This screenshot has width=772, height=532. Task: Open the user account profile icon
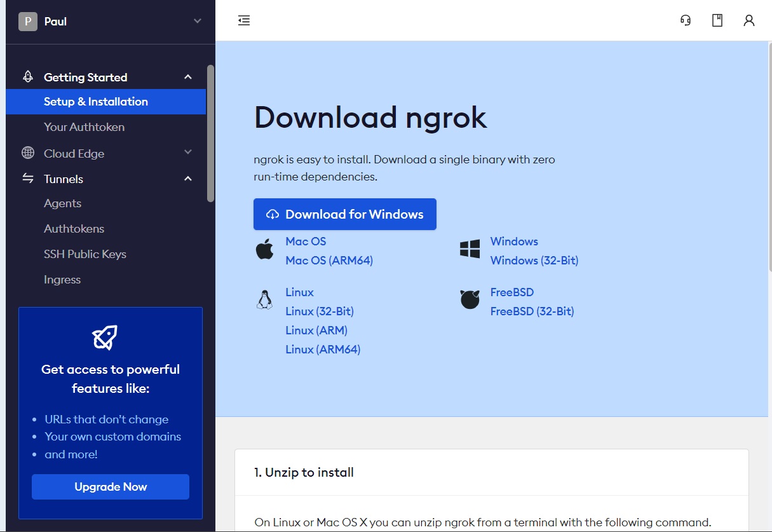pyautogui.click(x=749, y=21)
